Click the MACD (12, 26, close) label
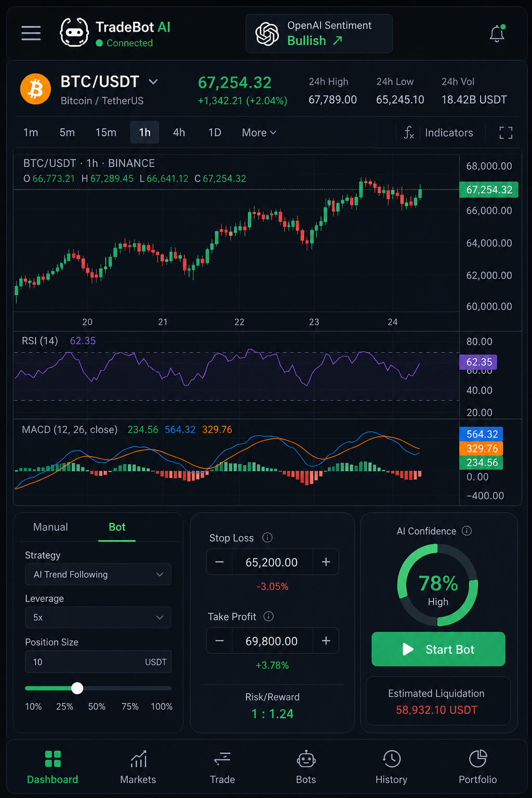The height and width of the screenshot is (798, 532). point(70,430)
